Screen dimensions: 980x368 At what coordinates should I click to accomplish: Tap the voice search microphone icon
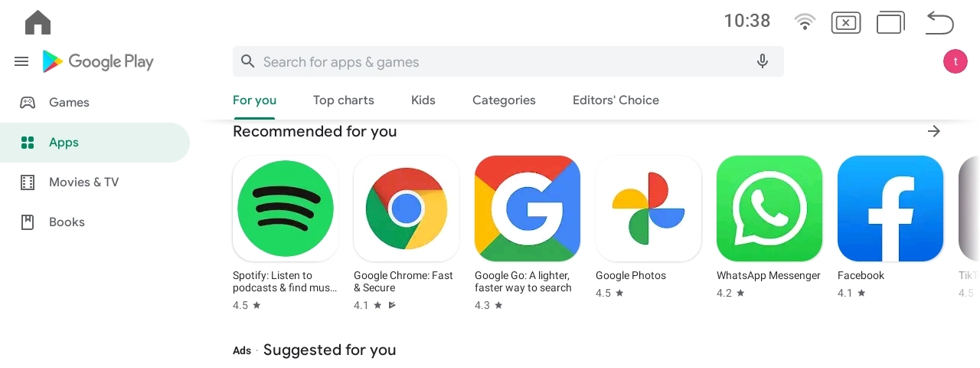763,61
